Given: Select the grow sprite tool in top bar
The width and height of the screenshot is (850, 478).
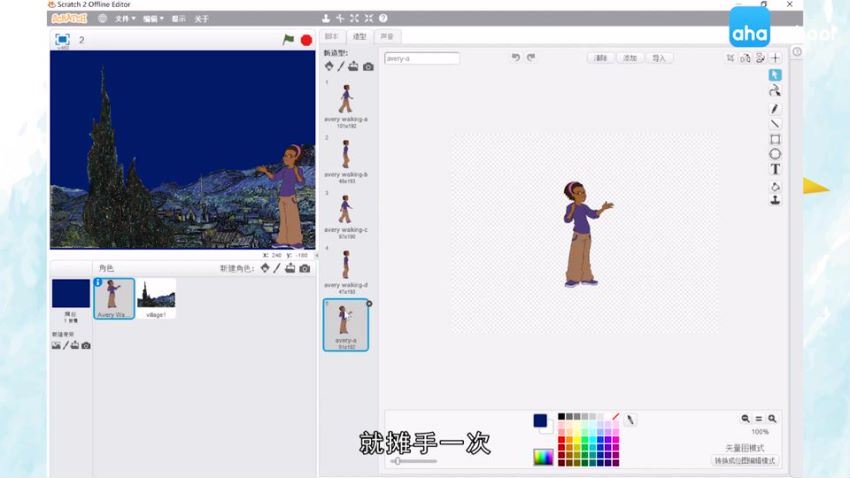Looking at the screenshot, I should (x=354, y=18).
